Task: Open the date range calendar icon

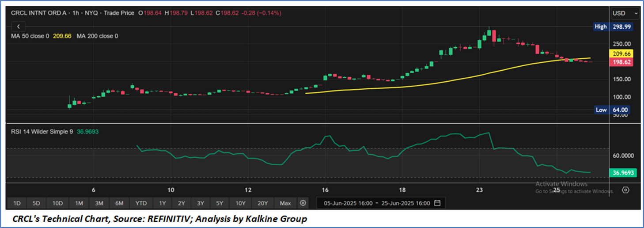Action: coord(437,203)
